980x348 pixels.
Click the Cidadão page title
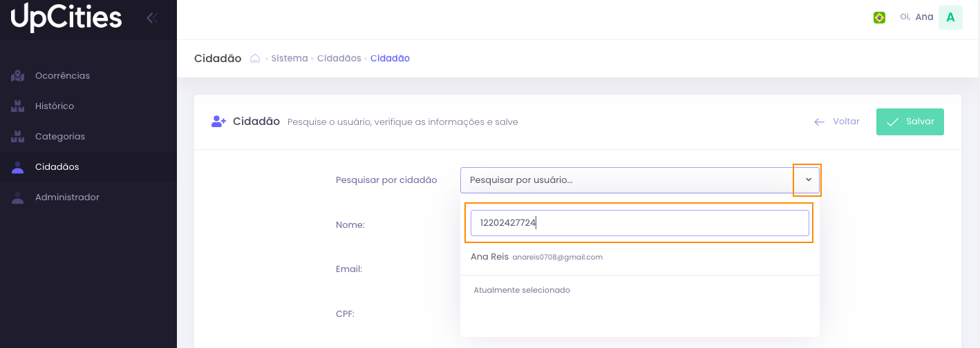[218, 59]
